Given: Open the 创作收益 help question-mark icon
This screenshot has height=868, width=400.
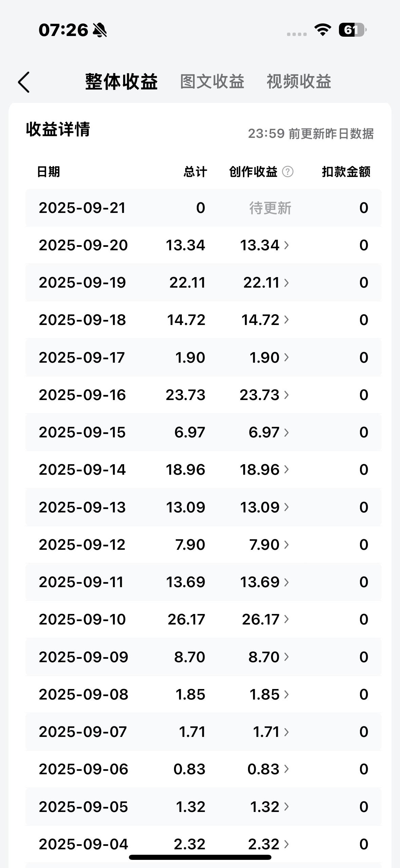Looking at the screenshot, I should click(288, 172).
